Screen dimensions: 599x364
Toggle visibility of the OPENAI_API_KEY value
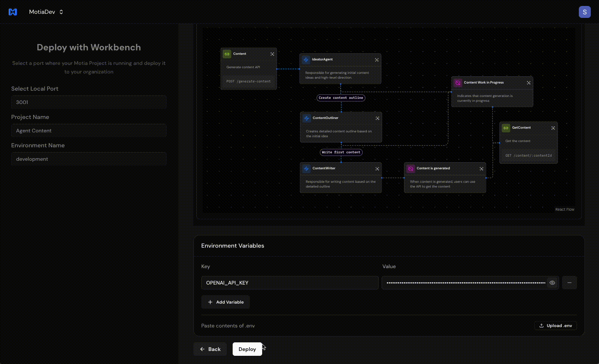(552, 283)
